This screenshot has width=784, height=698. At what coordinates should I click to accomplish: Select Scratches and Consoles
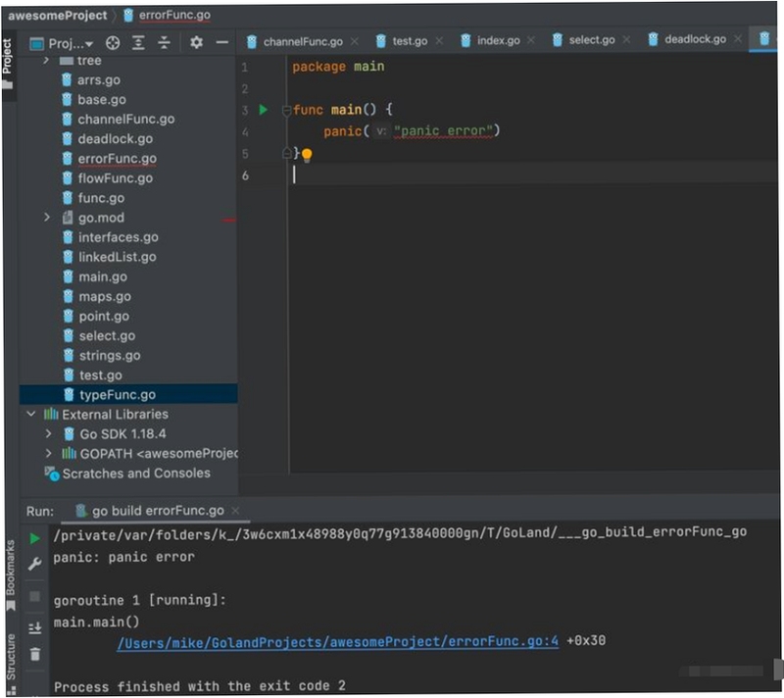pos(136,473)
